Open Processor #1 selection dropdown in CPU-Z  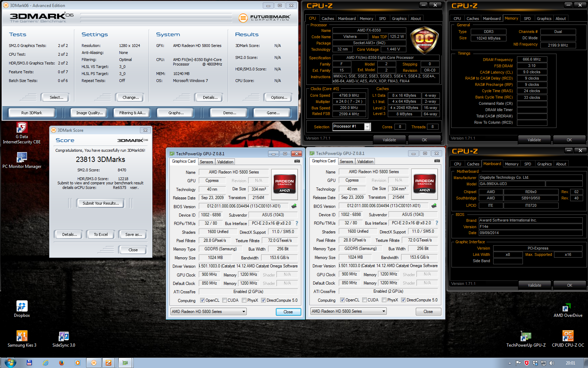pos(351,127)
